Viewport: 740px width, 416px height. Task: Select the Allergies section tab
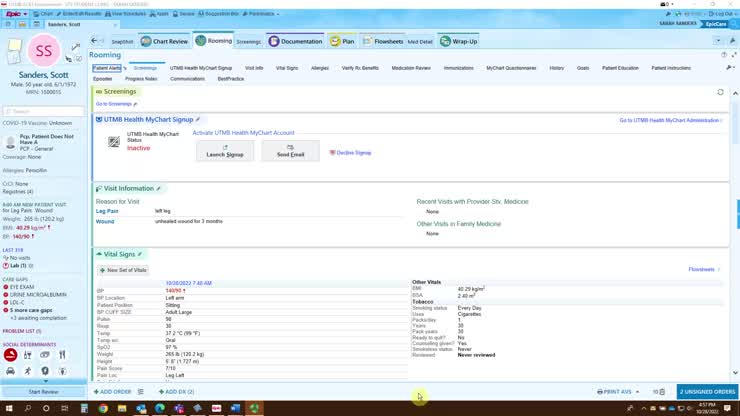[319, 68]
